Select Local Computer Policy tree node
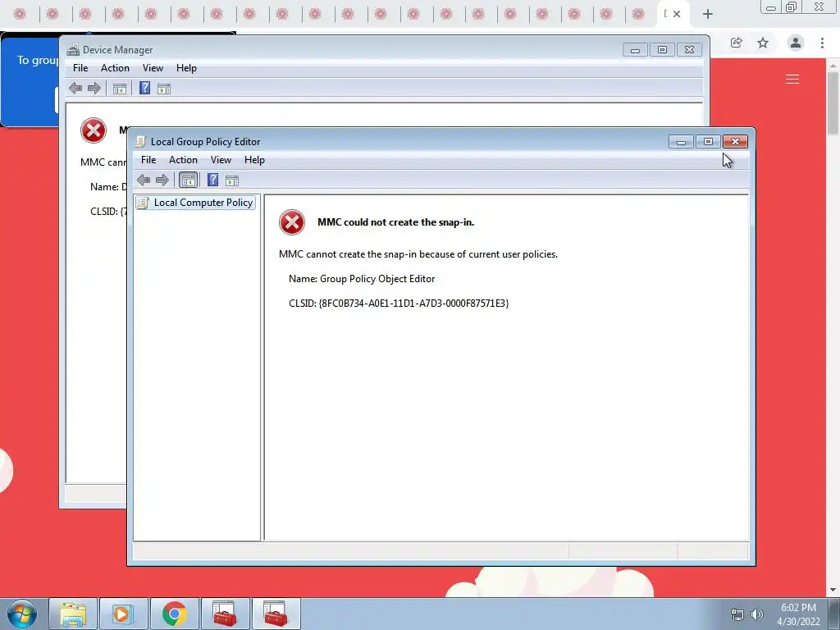840x630 pixels. pyautogui.click(x=196, y=203)
